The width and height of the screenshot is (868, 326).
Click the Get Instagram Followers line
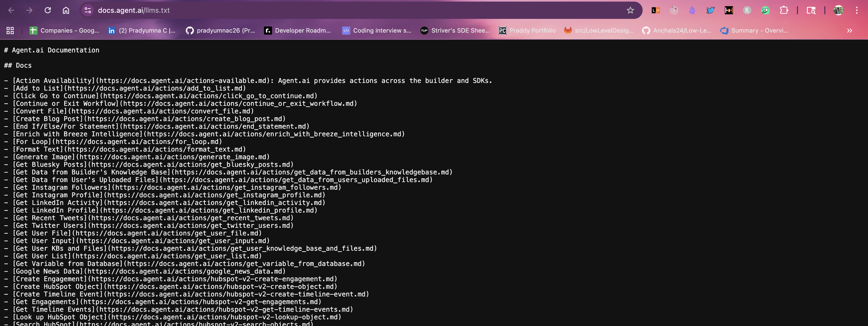[x=173, y=188]
